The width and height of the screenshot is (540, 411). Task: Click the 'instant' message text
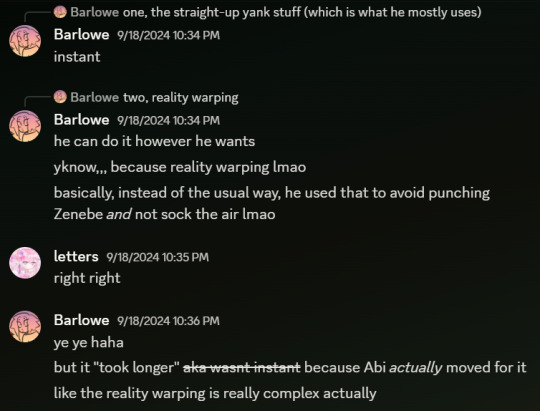click(x=77, y=57)
